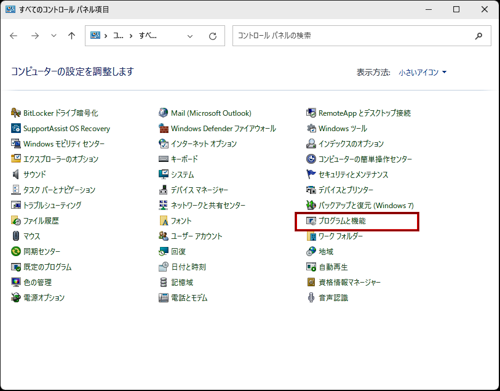500x391 pixels.
Task: Open the 電源オプション icon
Action: (16, 297)
